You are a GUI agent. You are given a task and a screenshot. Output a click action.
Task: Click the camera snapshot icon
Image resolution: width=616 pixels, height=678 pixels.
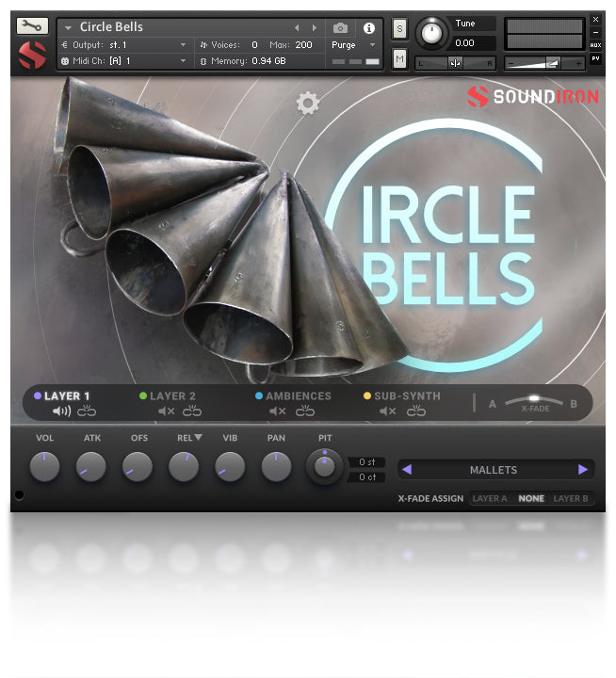[x=341, y=28]
